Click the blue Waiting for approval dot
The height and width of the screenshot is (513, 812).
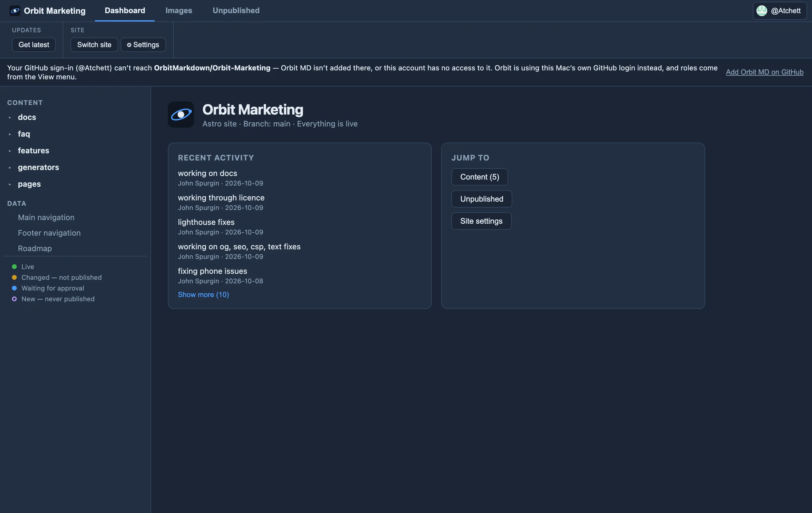click(x=14, y=288)
